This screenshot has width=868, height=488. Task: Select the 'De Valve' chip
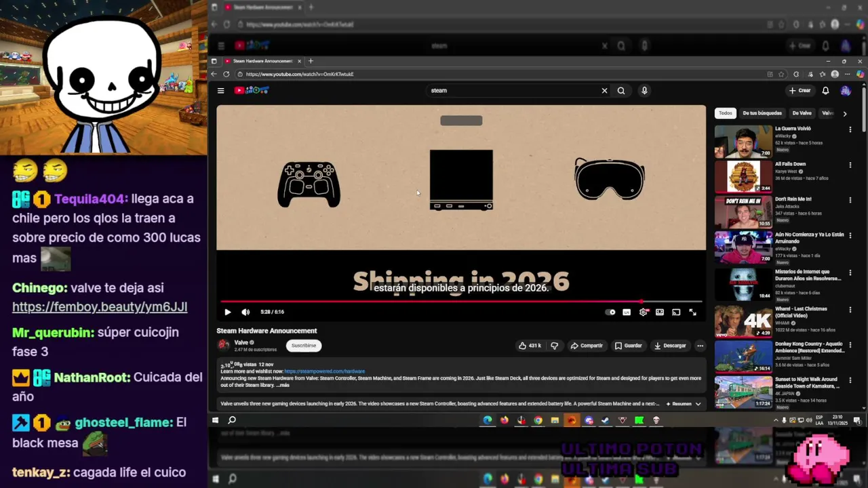802,113
